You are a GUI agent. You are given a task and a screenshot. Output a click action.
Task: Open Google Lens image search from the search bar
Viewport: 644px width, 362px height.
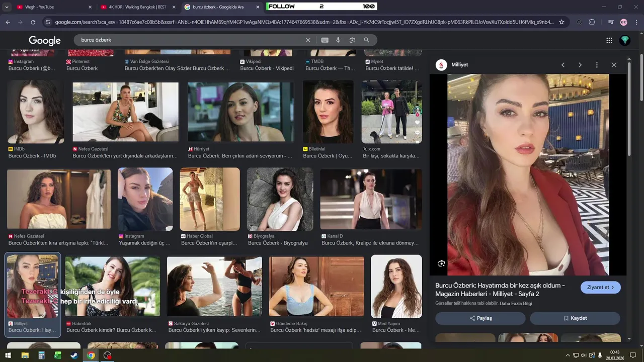[352, 40]
